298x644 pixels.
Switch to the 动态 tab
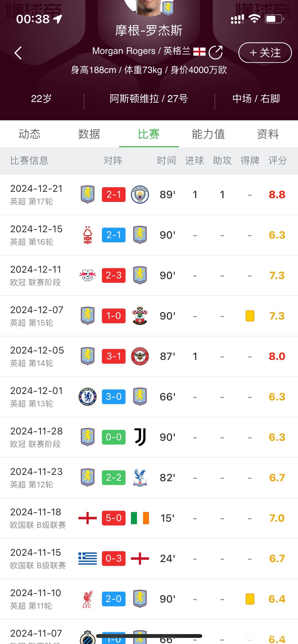point(30,134)
